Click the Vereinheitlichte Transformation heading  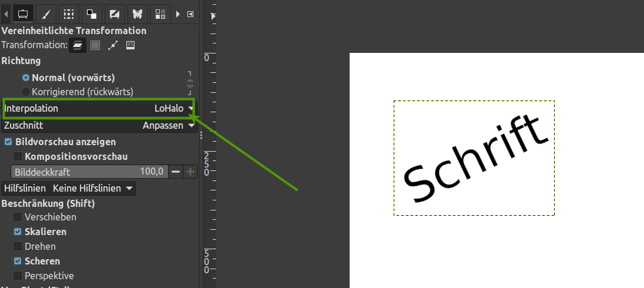click(74, 31)
